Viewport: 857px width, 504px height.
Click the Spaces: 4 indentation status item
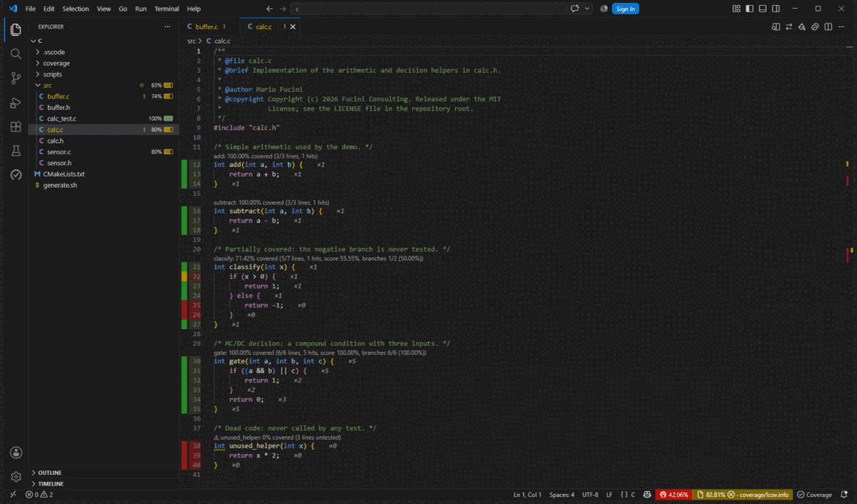[x=562, y=494]
